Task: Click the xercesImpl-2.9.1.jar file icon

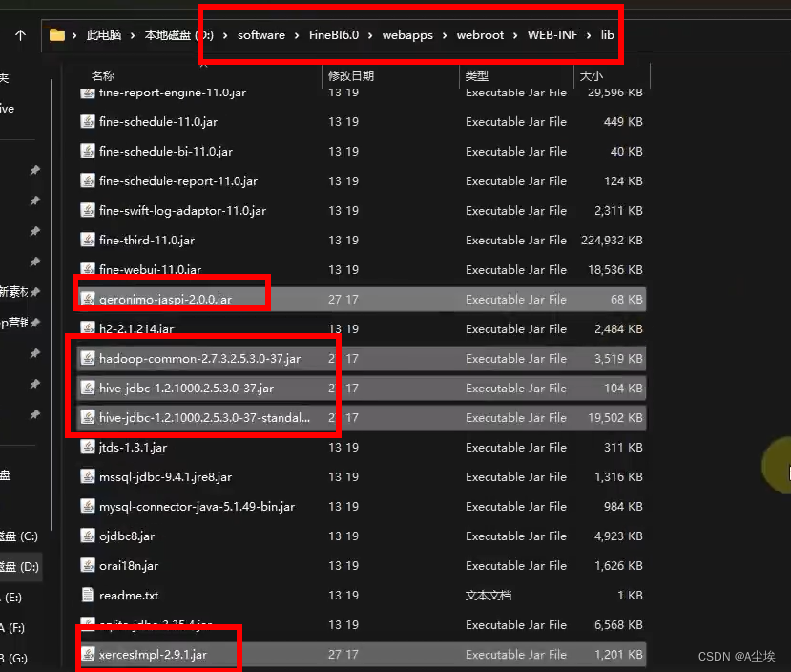Action: pyautogui.click(x=88, y=655)
